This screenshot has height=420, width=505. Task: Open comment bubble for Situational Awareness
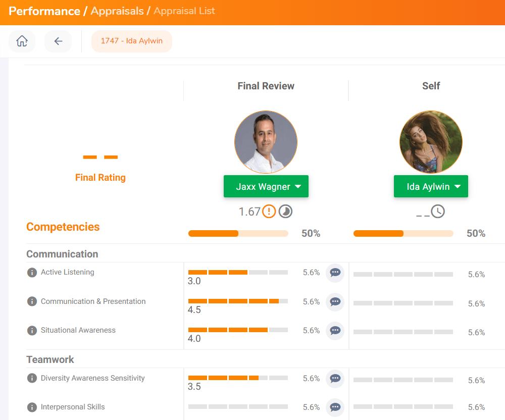click(x=335, y=331)
